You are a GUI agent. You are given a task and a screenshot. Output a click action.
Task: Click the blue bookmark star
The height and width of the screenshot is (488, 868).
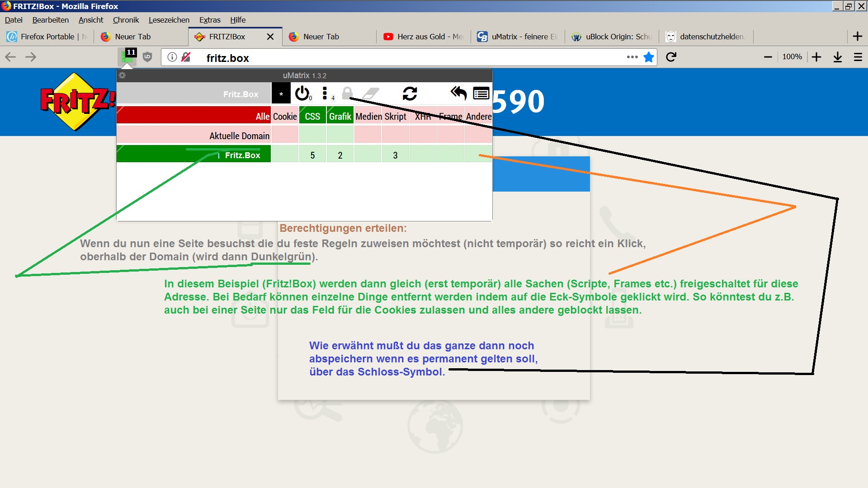pos(649,57)
